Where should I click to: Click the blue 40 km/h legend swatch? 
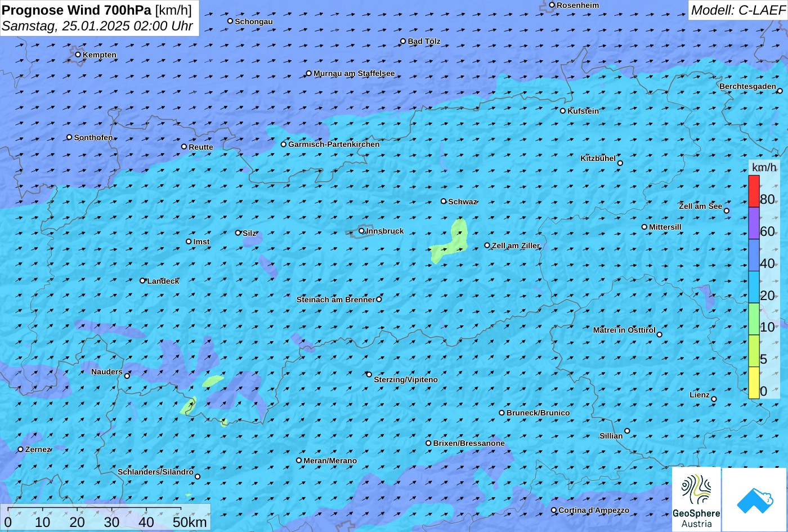click(x=754, y=256)
